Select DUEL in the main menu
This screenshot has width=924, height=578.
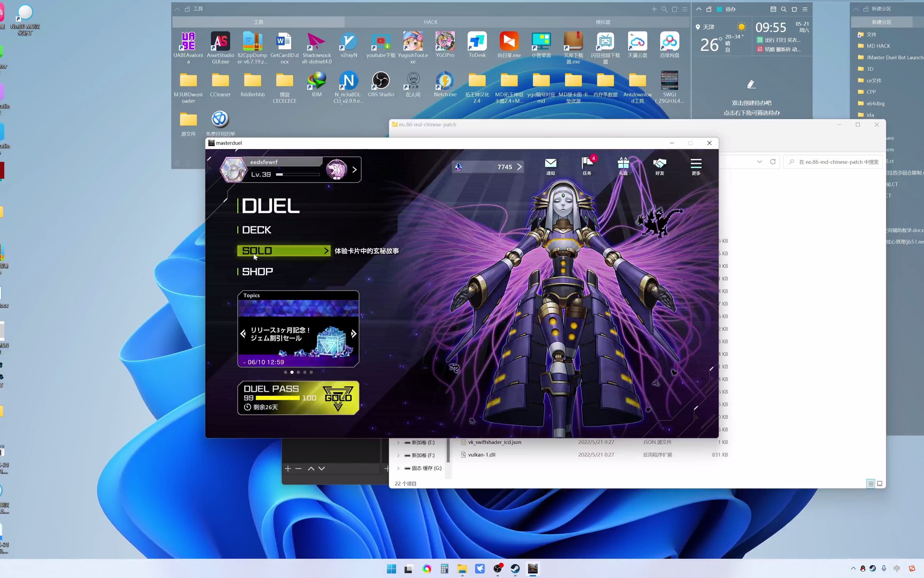point(270,206)
